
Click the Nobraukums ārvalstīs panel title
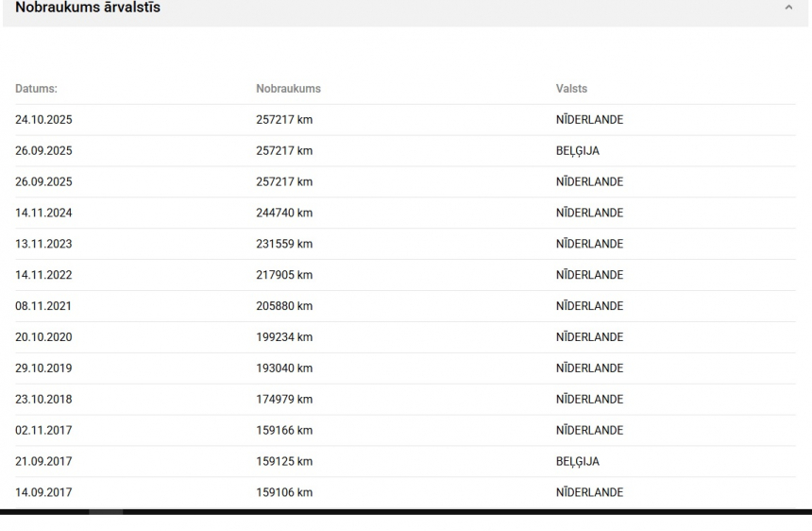[88, 8]
